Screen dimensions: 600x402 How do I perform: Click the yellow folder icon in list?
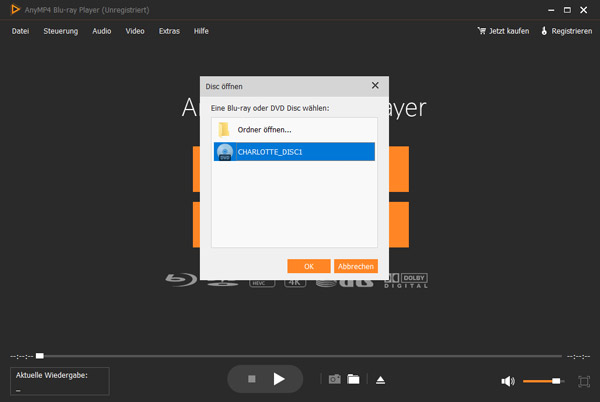[224, 130]
